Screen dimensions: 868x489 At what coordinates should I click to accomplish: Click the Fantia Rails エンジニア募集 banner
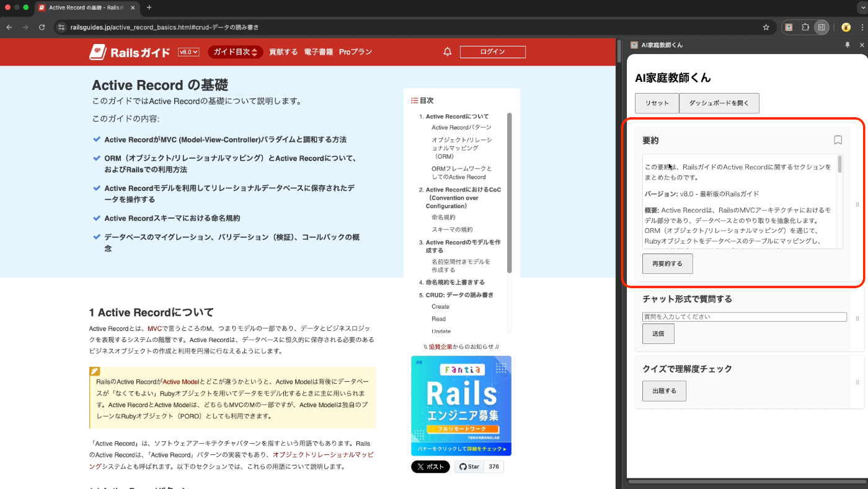[x=461, y=406]
